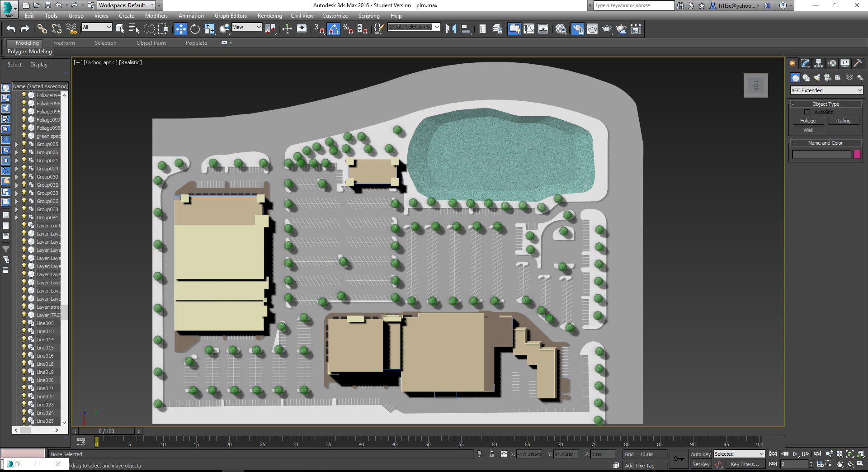
Task: Expand the Group005 tree item
Action: click(x=17, y=145)
